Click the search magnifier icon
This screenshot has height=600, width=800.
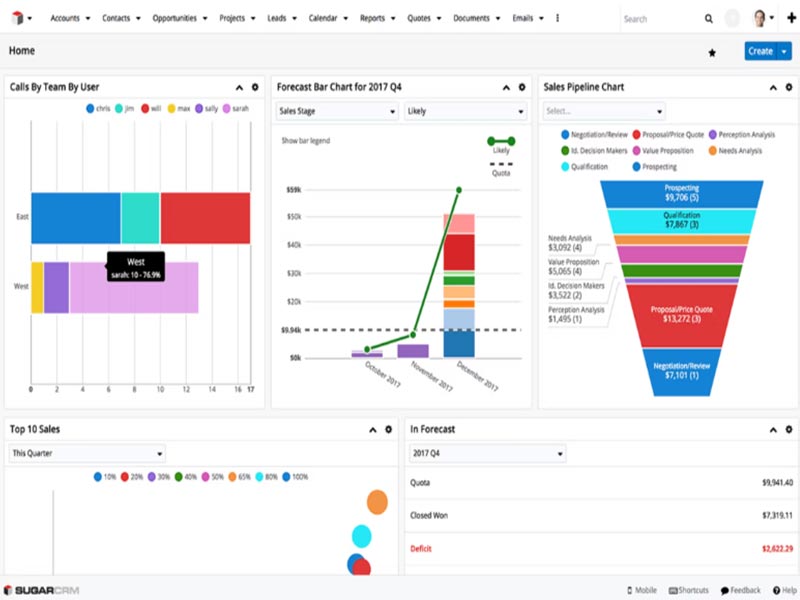click(x=710, y=18)
